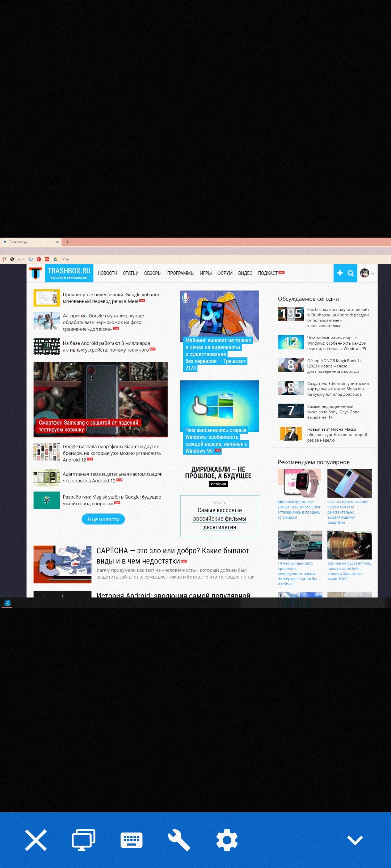Click the Trashbox T logo

point(36,273)
